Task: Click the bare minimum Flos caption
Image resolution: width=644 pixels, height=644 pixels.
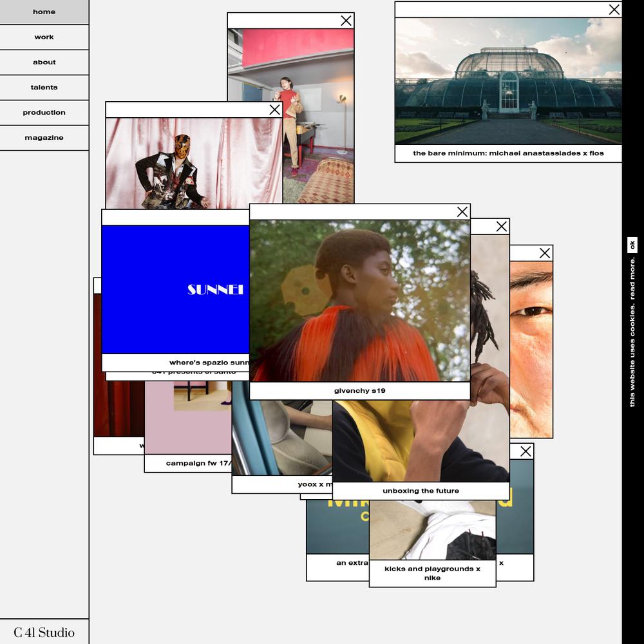Action: pos(508,153)
